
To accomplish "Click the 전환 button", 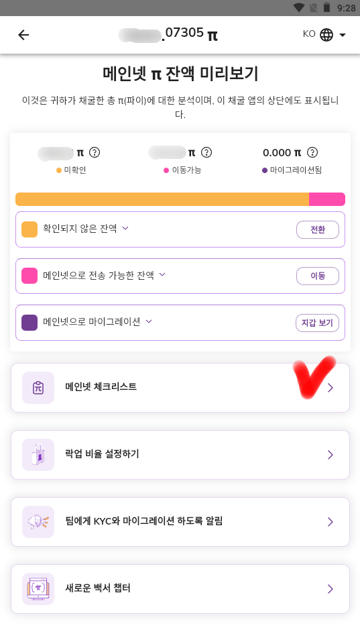I will pos(318,229).
